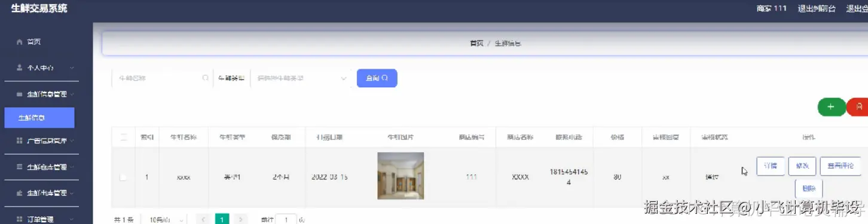Click the 生鲜名称 search input field

pyautogui.click(x=161, y=78)
